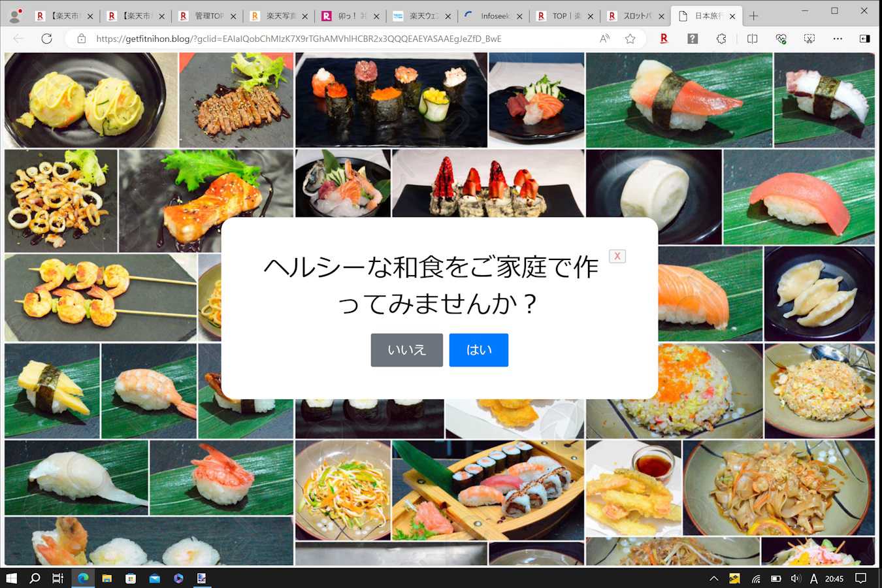
Task: Click the tuna nigiri on leaf photo
Action: coord(798,197)
